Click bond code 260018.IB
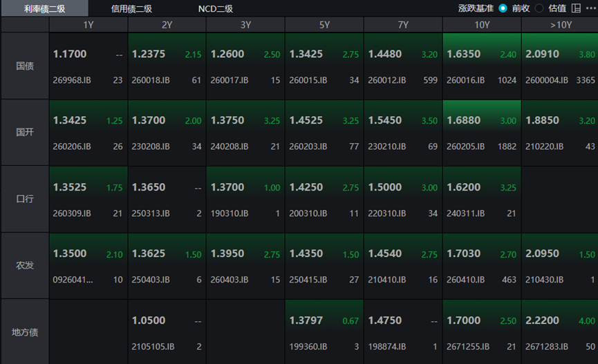Screen dimensions: 598x364 click(151, 80)
